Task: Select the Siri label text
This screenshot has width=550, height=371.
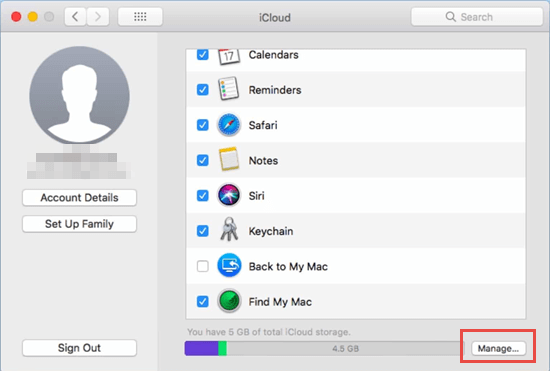Action: point(256,196)
